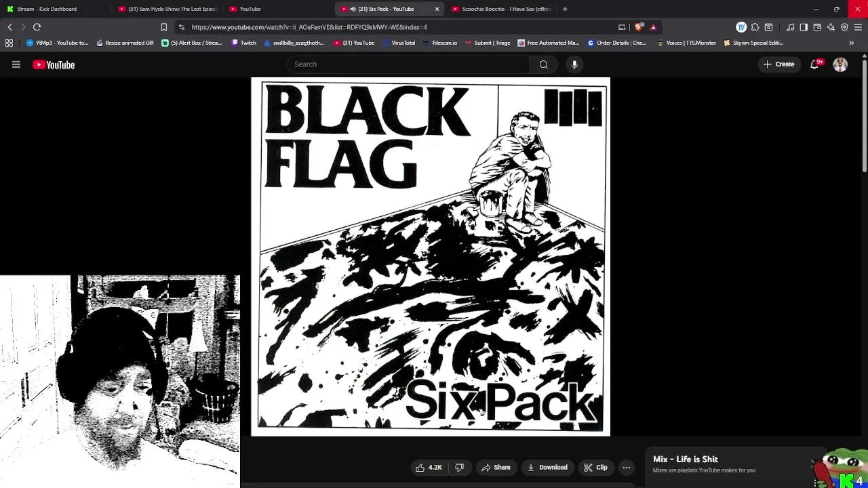Open Alert Box / Stream bookmark
868x488 pixels.
point(191,43)
